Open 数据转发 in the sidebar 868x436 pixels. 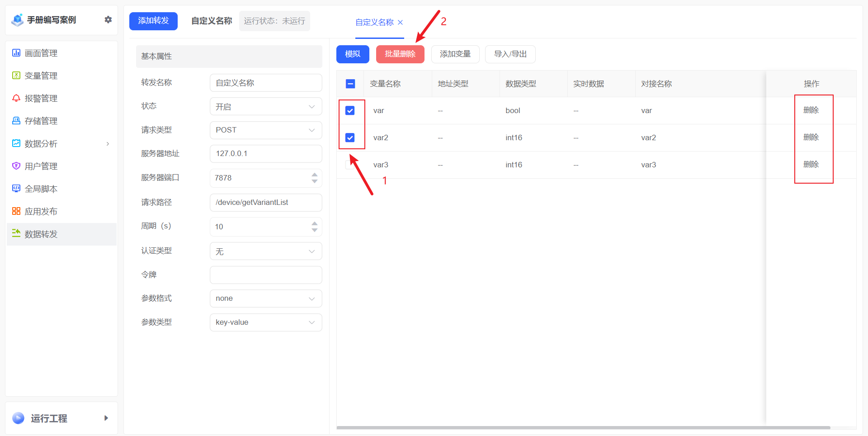[41, 234]
